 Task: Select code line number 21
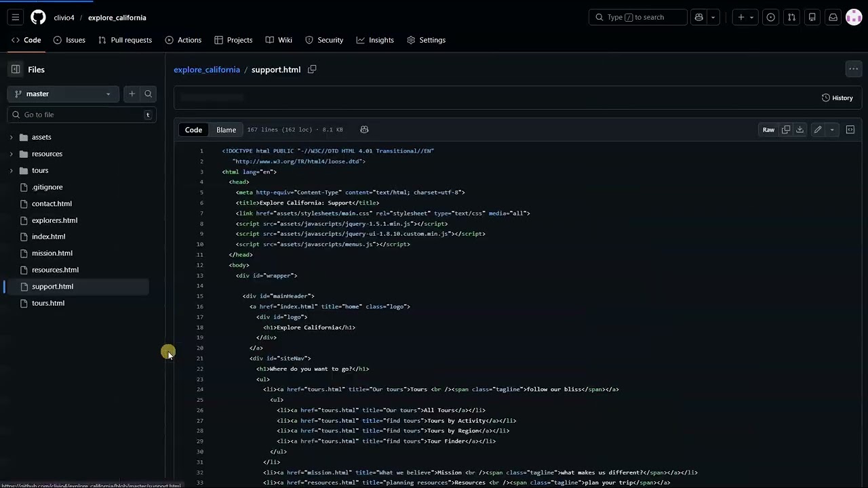click(199, 359)
